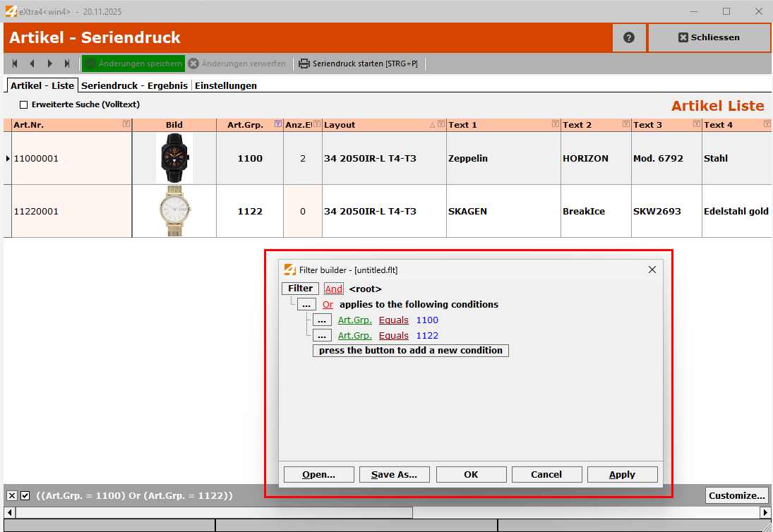Go to the next record
This screenshot has width=773, height=532.
pos(50,64)
